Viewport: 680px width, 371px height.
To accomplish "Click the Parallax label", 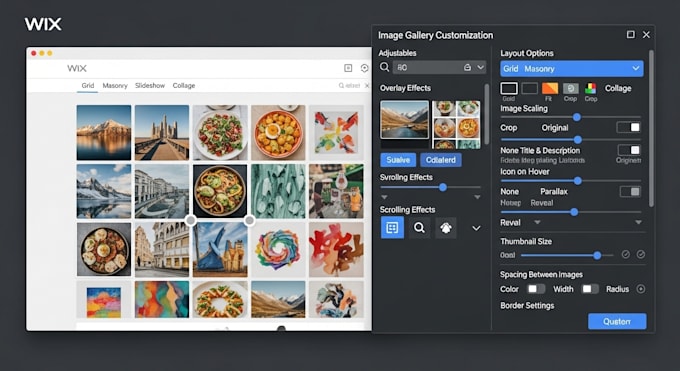I will click(554, 191).
